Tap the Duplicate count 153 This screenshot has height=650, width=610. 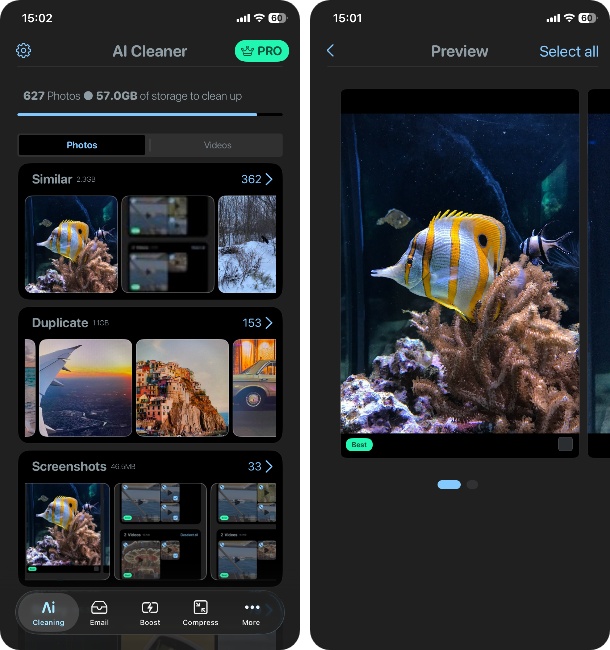click(x=252, y=323)
